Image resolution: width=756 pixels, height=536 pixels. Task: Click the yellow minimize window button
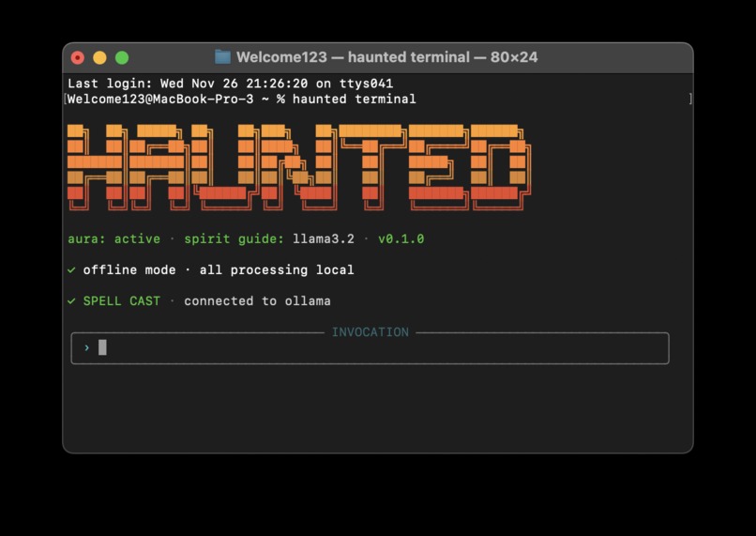coord(99,58)
